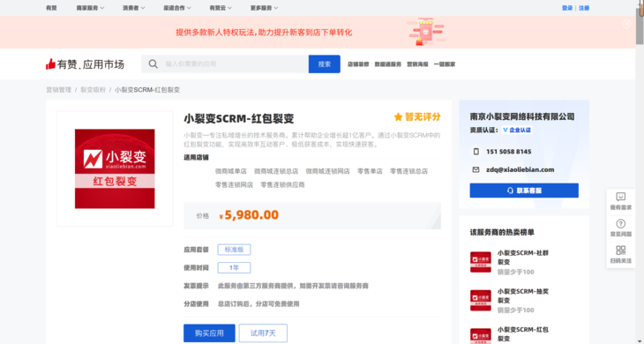Image resolution: width=644 pixels, height=344 pixels.
Task: Click the 零售单店 store type text
Action: [x=370, y=171]
